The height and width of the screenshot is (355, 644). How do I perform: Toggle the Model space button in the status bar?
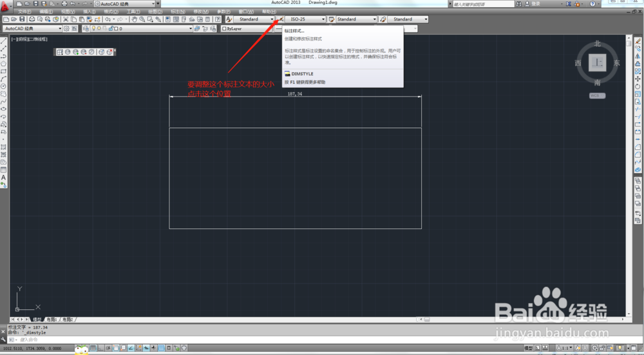(x=529, y=348)
